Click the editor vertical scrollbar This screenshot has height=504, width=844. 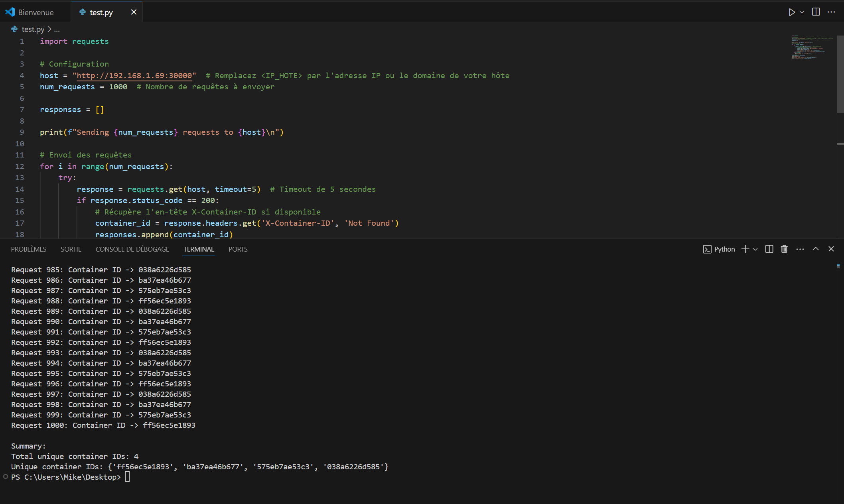pos(840,74)
